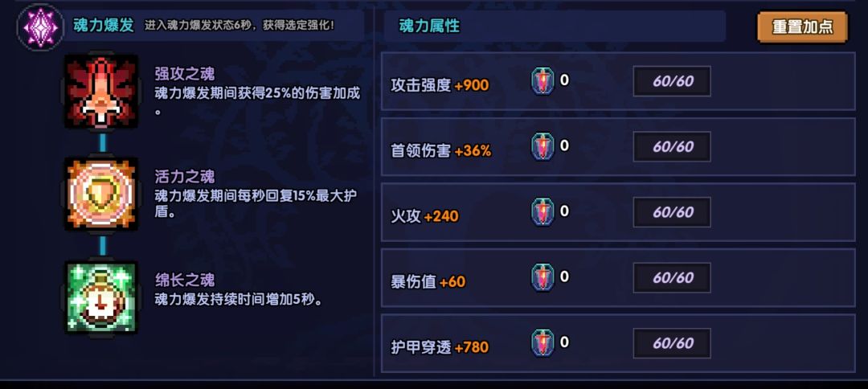Click the soul gem icon beside 火攻

(542, 212)
